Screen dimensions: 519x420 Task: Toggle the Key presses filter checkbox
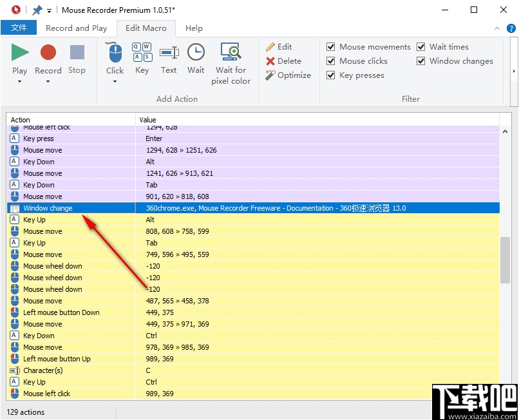point(331,75)
